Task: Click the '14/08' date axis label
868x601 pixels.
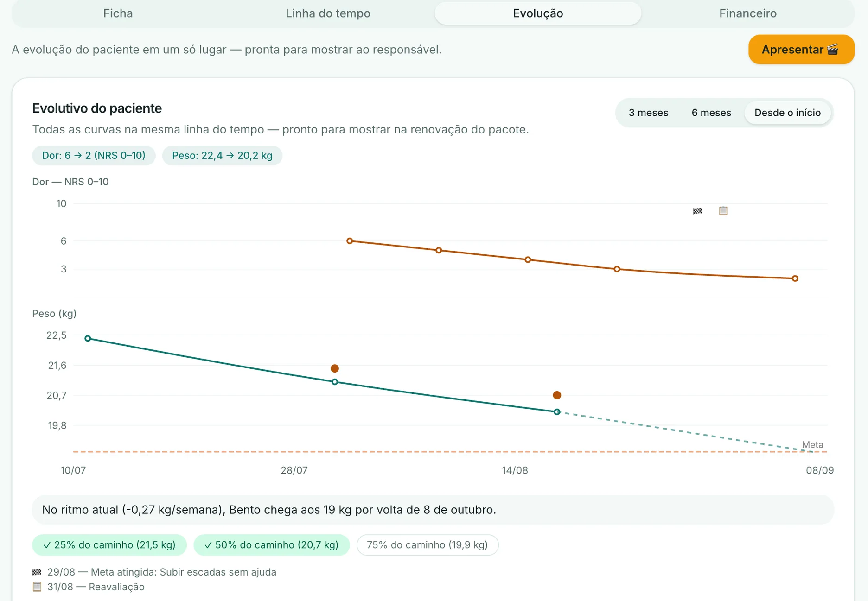Action: (515, 470)
